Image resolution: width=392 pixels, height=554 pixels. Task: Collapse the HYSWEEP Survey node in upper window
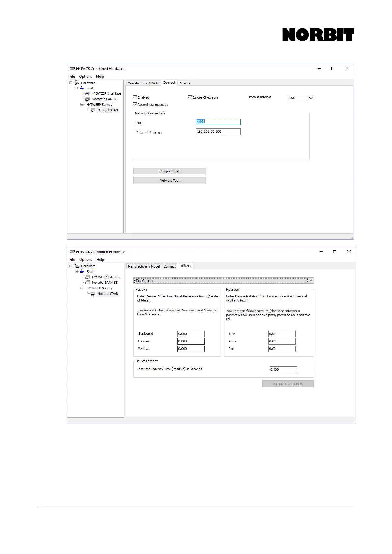82,104
